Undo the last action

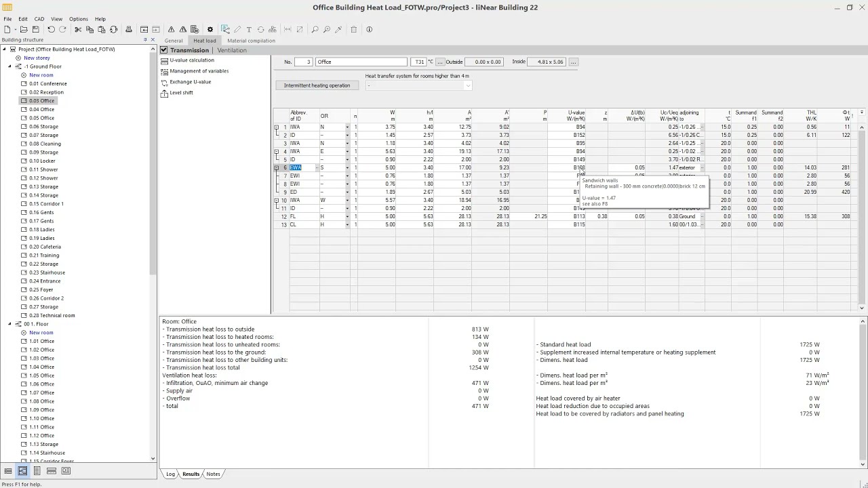(x=51, y=29)
